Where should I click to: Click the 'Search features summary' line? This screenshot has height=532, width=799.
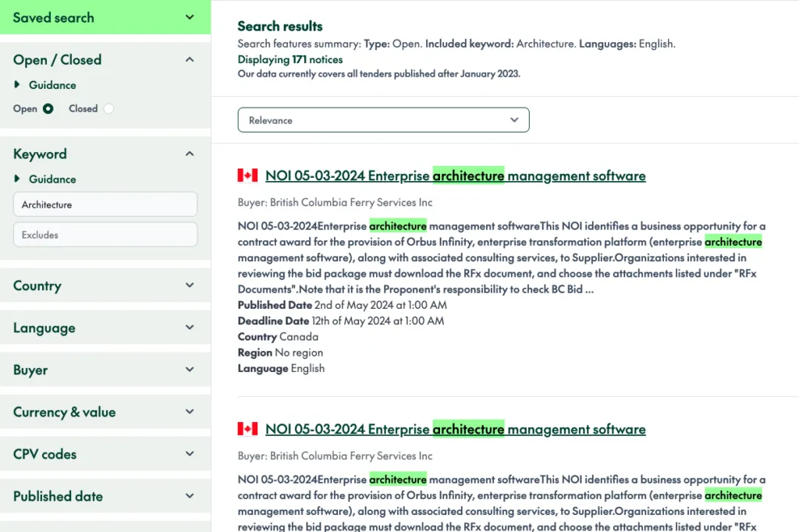456,44
